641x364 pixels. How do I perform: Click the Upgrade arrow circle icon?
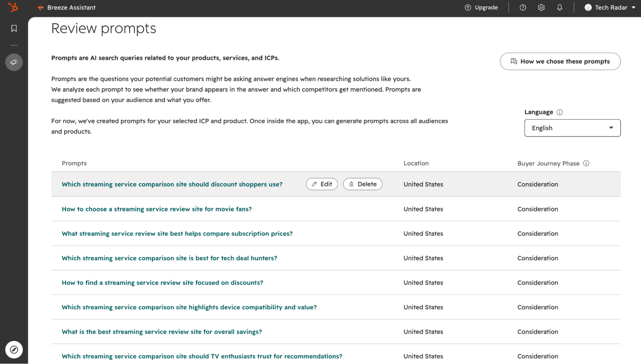coord(468,7)
